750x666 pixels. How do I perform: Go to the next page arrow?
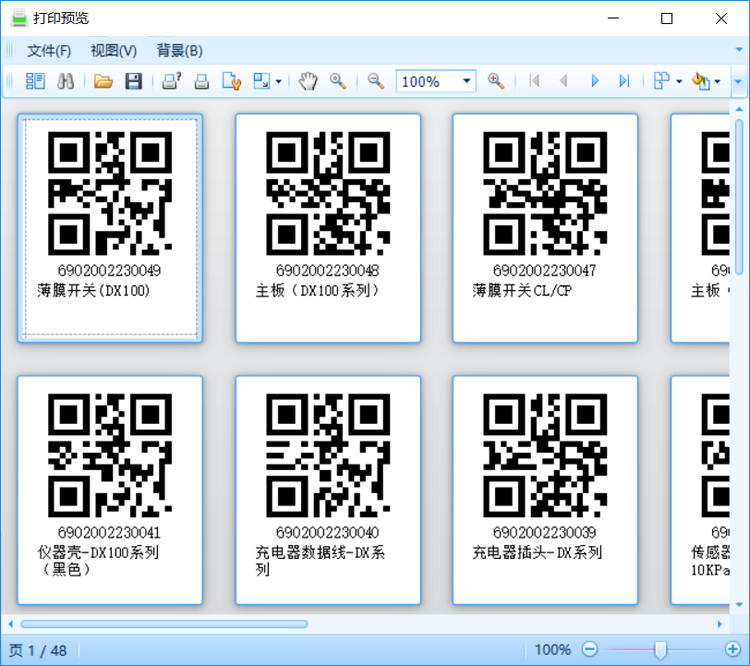[595, 81]
